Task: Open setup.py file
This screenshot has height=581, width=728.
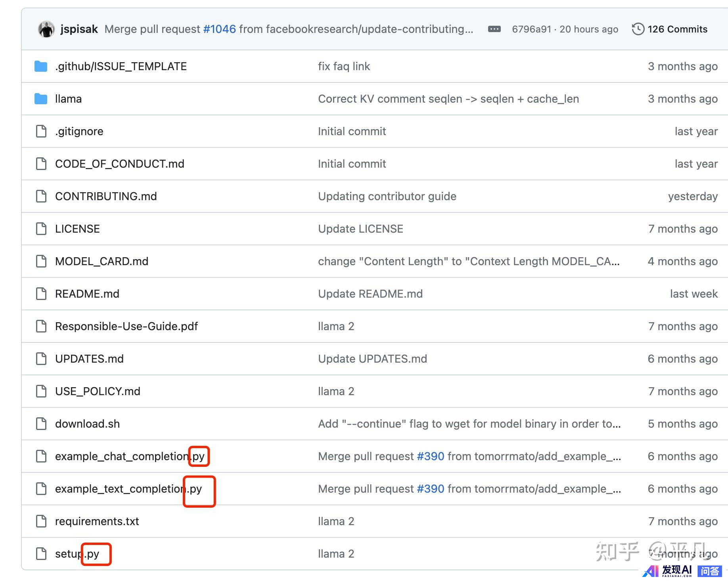Action: tap(77, 554)
